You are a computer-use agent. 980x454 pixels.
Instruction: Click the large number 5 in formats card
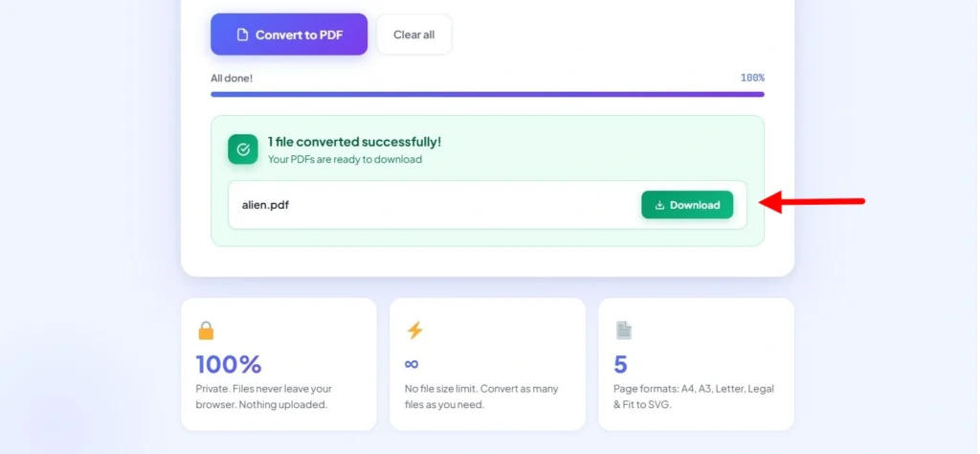coord(620,364)
